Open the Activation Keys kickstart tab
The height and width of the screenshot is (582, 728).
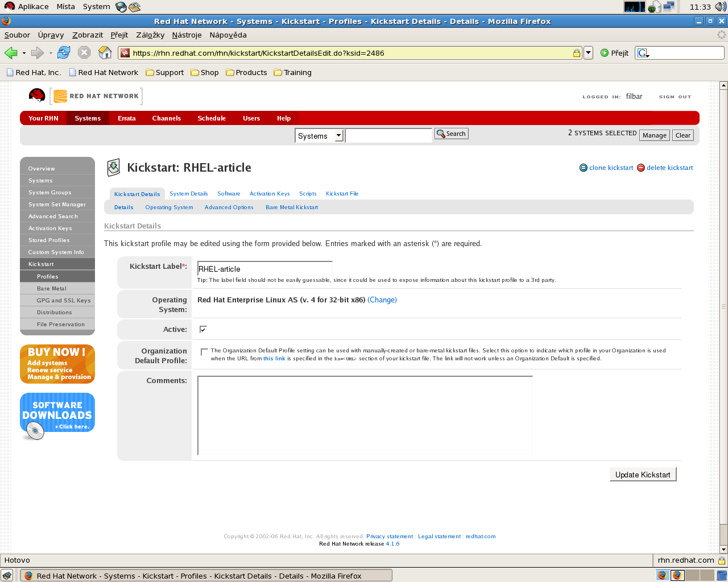coord(270,194)
